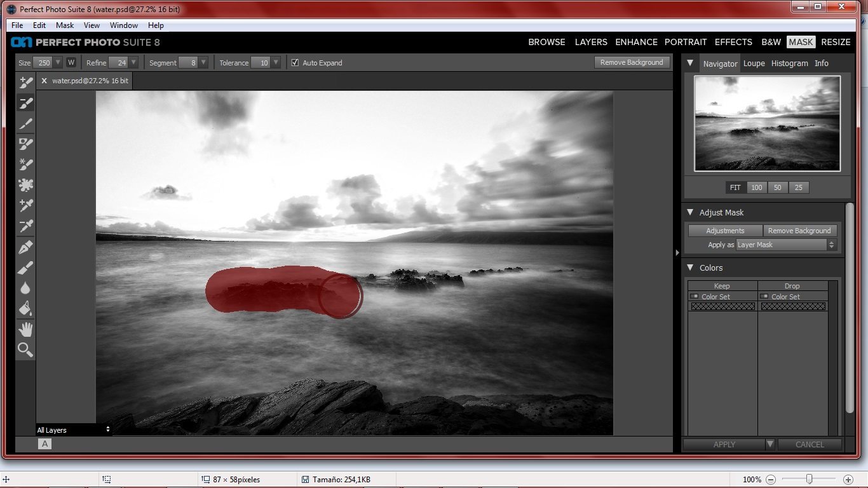Switch to the Histogram tab
The width and height of the screenshot is (868, 488).
789,63
